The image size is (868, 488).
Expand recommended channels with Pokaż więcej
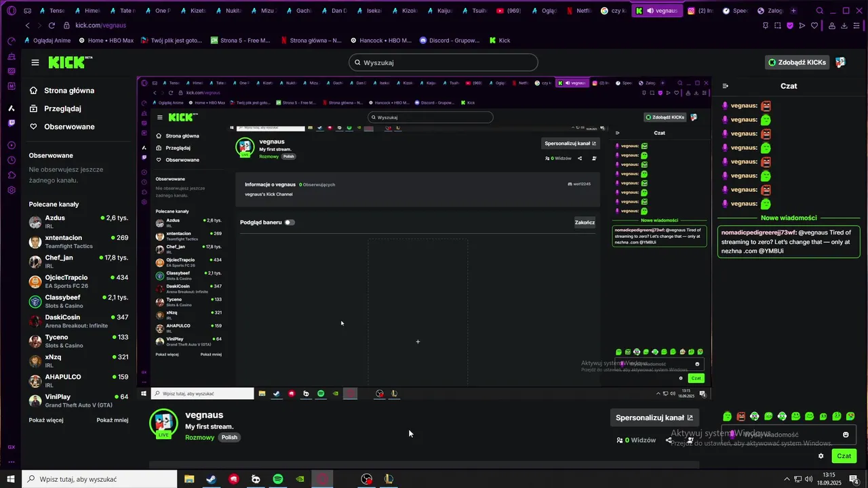(x=46, y=420)
